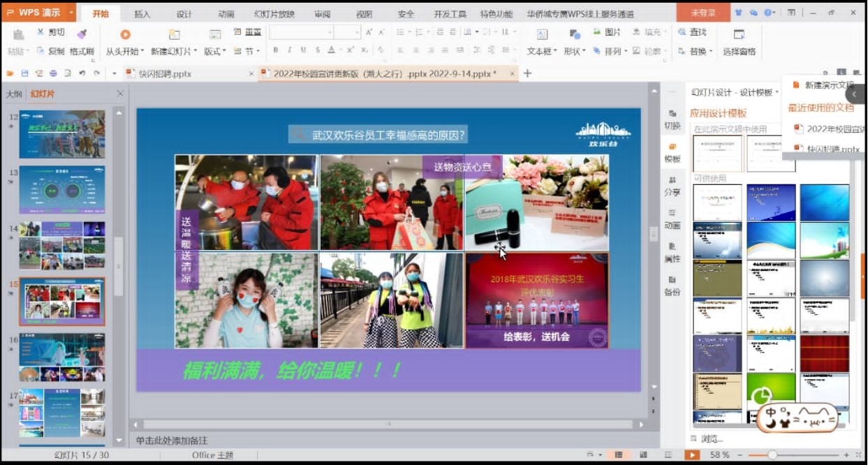Click the Open folder icon in quick access toolbar
This screenshot has height=465, width=868.
coord(10,73)
